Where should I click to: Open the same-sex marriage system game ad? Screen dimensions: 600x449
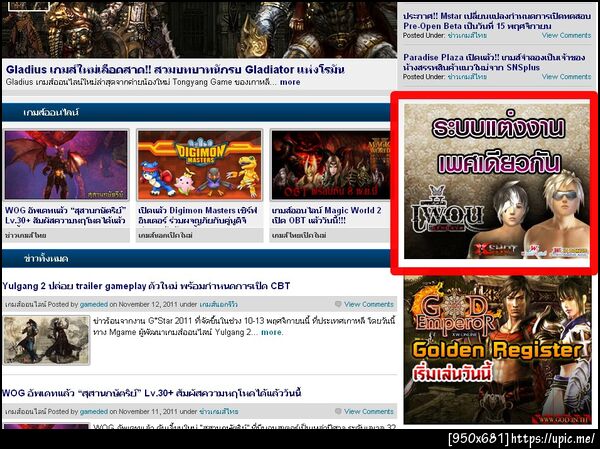tap(497, 181)
